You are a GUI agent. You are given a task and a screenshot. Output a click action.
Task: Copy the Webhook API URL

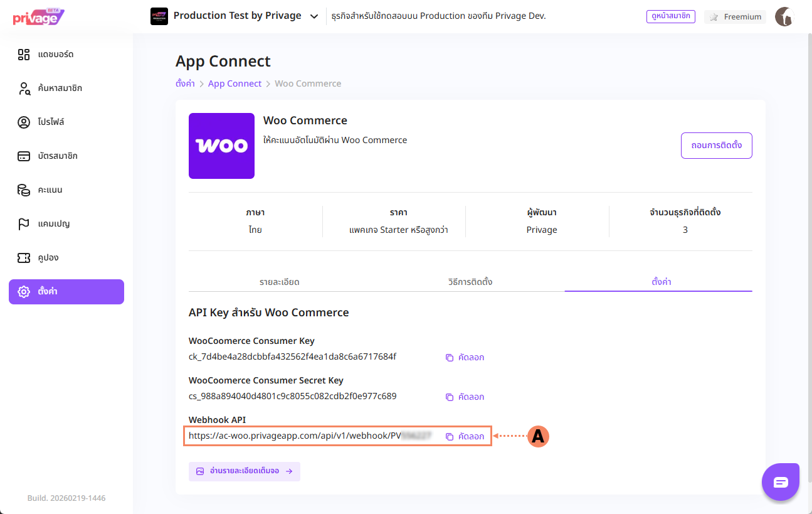point(465,437)
